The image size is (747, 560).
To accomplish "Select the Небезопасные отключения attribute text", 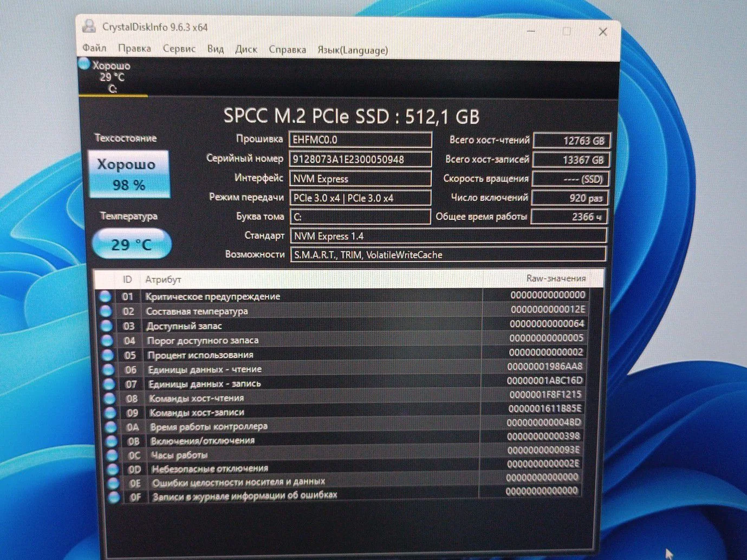I will pyautogui.click(x=210, y=468).
